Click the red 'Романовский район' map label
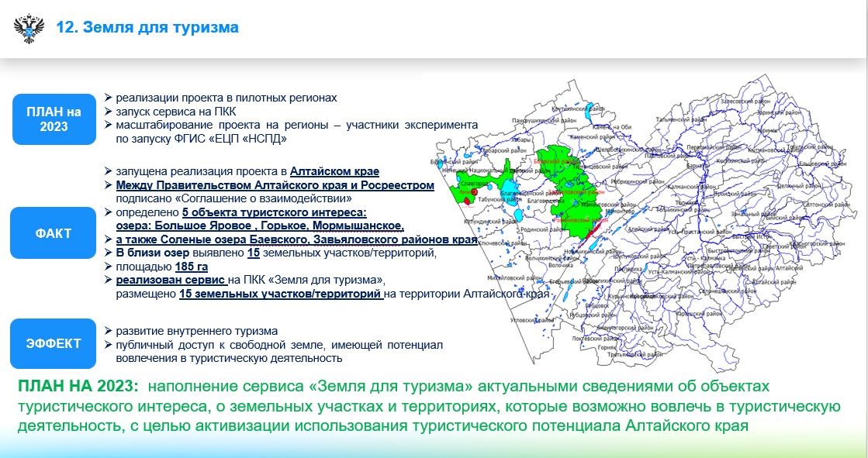Viewport: 868px width, 458px height. [581, 219]
